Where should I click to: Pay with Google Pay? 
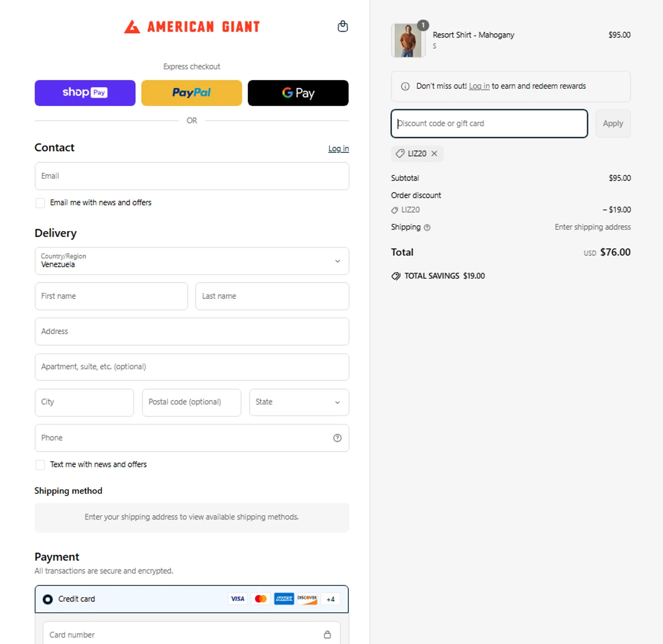tap(298, 93)
